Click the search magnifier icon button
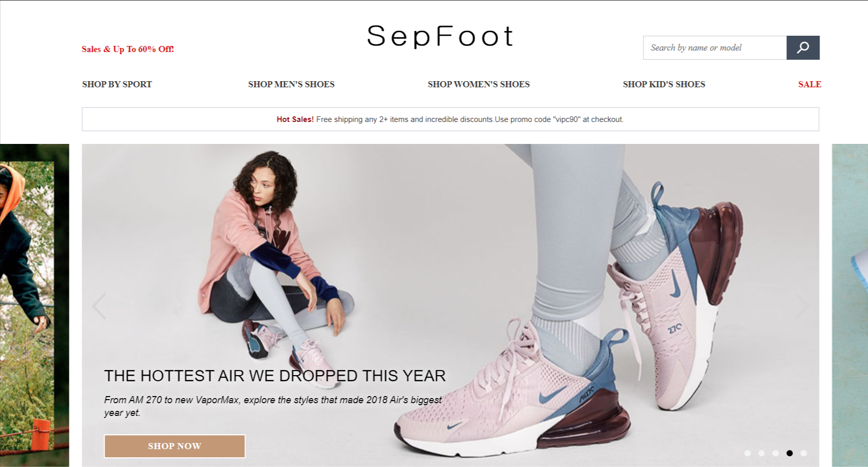The height and width of the screenshot is (467, 868). (803, 47)
